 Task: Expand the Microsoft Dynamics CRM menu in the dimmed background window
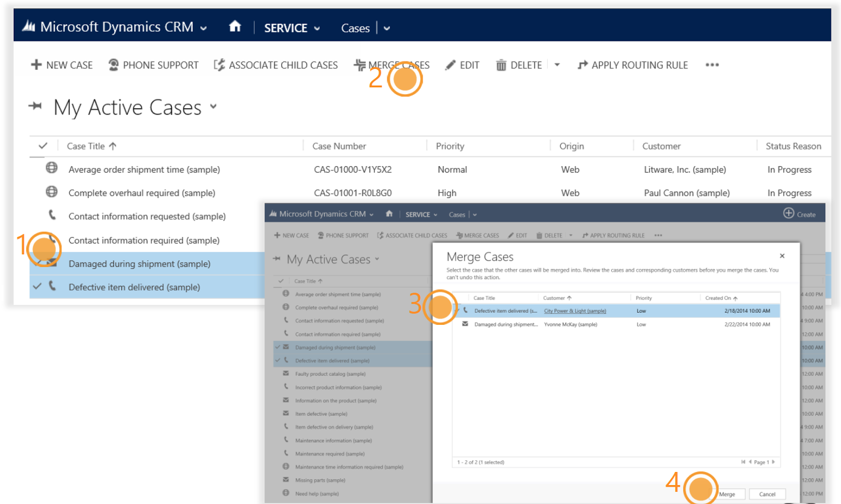coord(372,214)
